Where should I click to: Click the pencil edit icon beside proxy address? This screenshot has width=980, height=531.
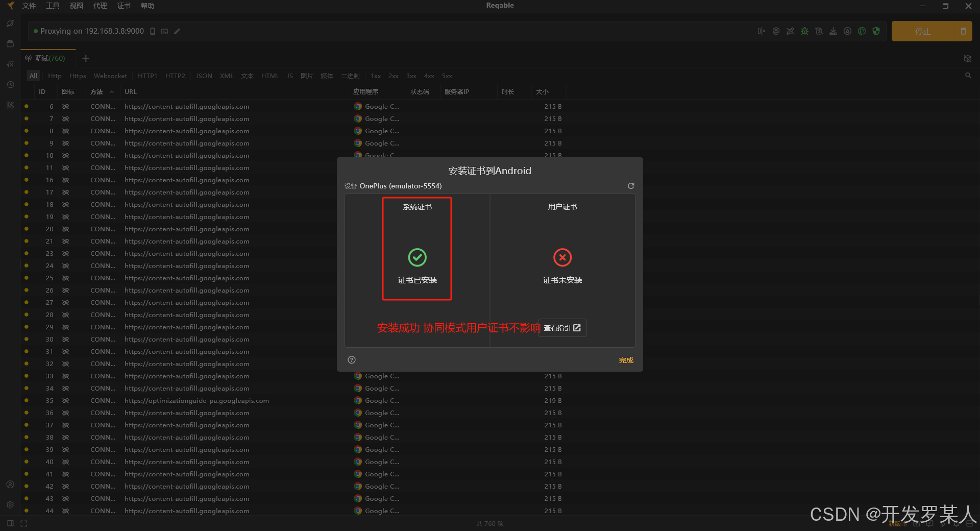tap(177, 31)
